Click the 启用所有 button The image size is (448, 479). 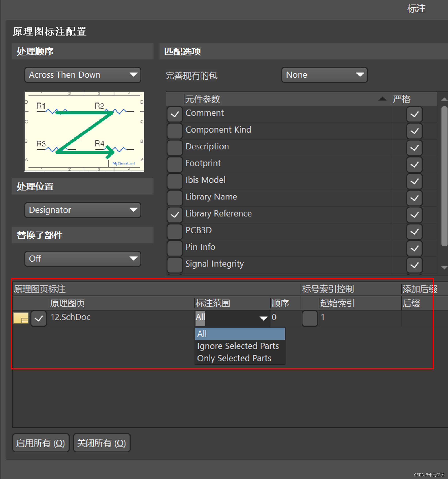41,443
